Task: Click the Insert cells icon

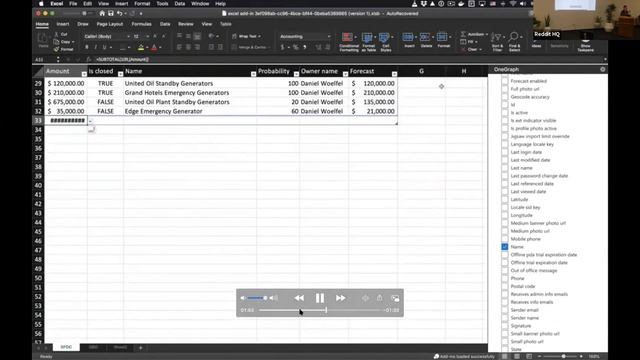Action: [x=408, y=38]
